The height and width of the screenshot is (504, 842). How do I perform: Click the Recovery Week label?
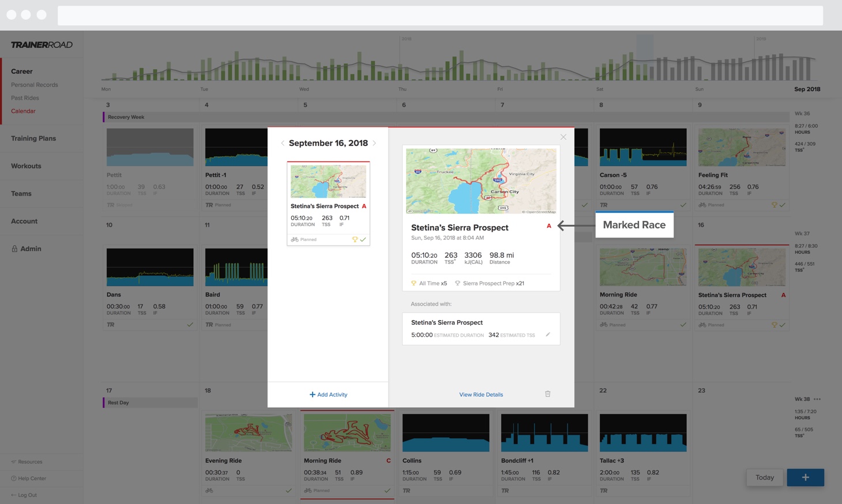(126, 117)
